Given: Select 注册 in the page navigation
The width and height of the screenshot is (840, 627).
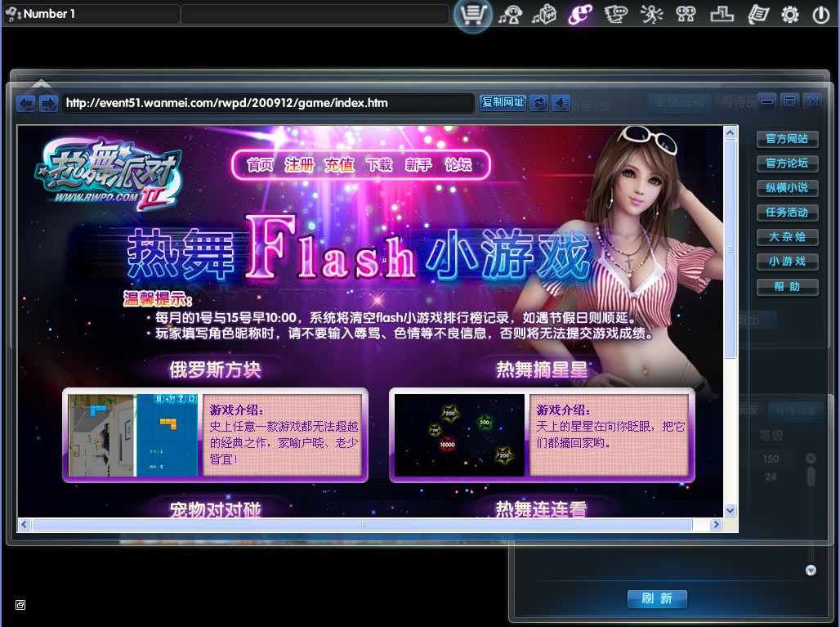Looking at the screenshot, I should (x=299, y=164).
